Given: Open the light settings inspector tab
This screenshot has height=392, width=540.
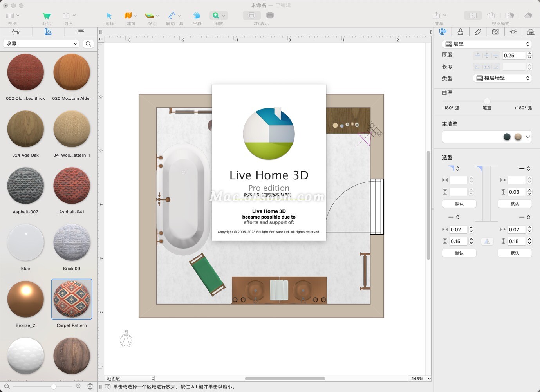Looking at the screenshot, I should 513,32.
